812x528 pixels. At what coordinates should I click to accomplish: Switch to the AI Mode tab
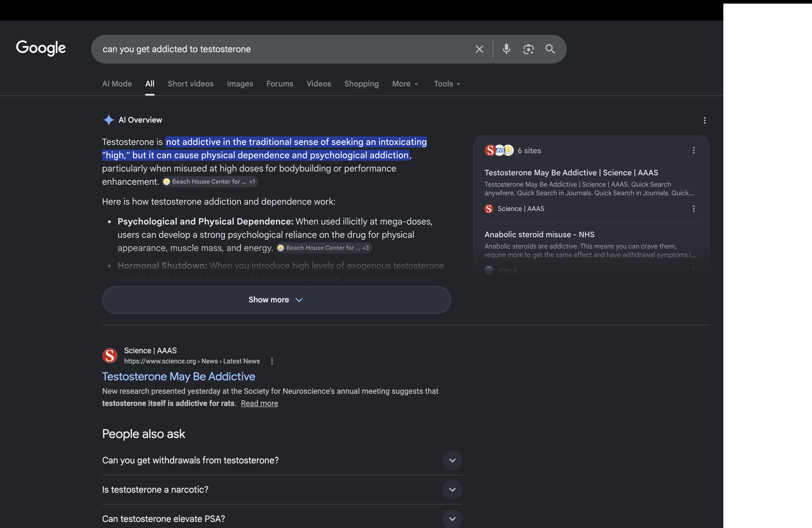(117, 84)
